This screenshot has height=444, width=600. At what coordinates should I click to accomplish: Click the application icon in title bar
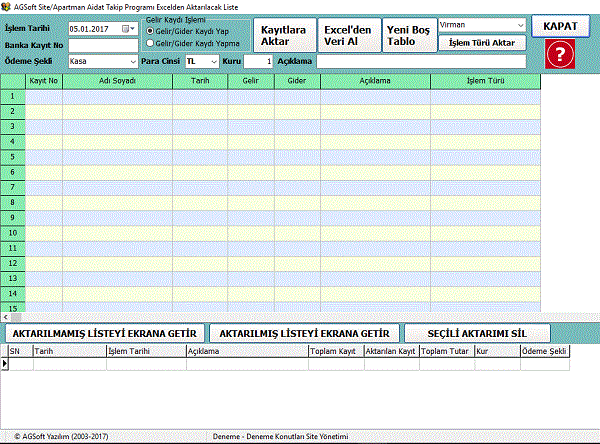coord(7,7)
